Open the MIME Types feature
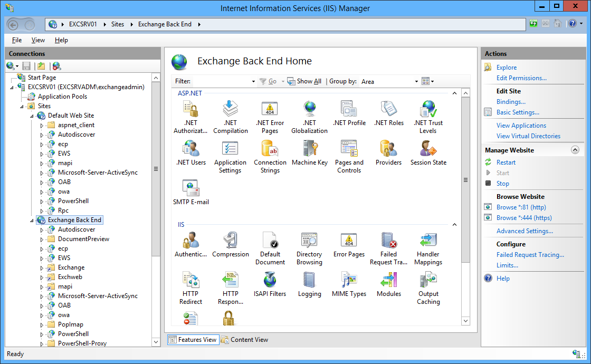The width and height of the screenshot is (591, 364). point(349,284)
